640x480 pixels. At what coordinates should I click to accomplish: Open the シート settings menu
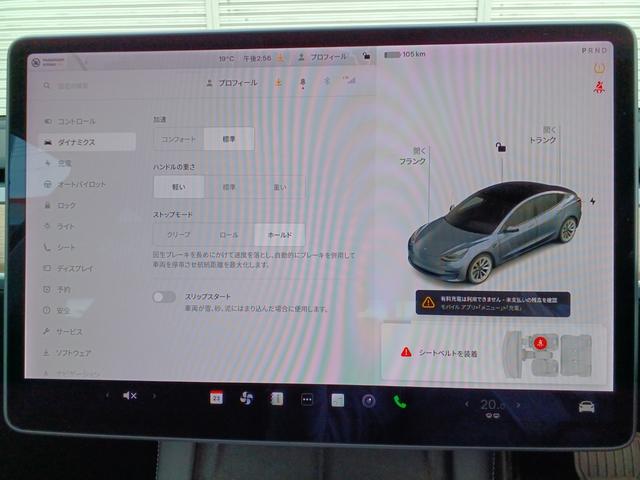[59, 247]
